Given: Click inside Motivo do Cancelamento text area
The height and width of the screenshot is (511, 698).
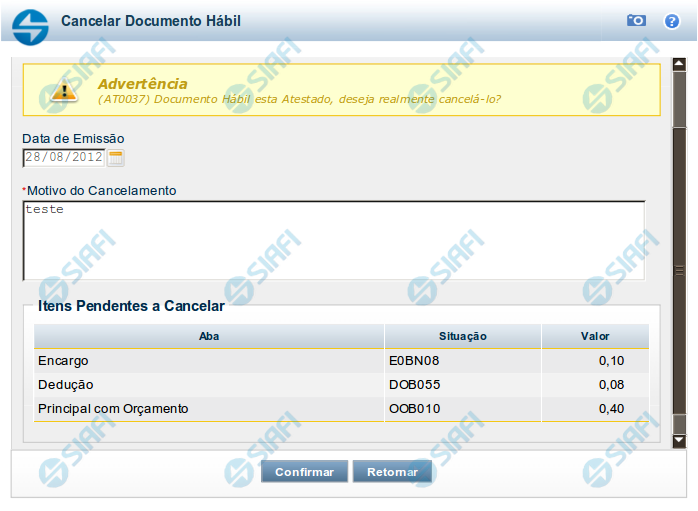Looking at the screenshot, I should pyautogui.click(x=333, y=240).
